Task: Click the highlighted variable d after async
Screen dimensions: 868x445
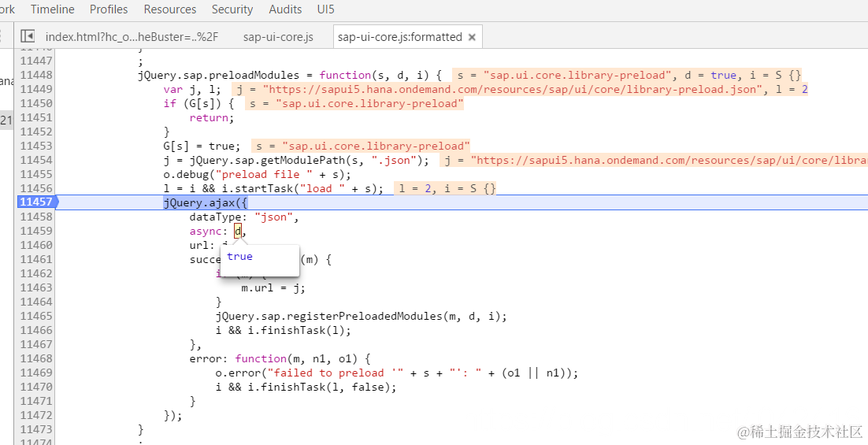Action: 238,232
